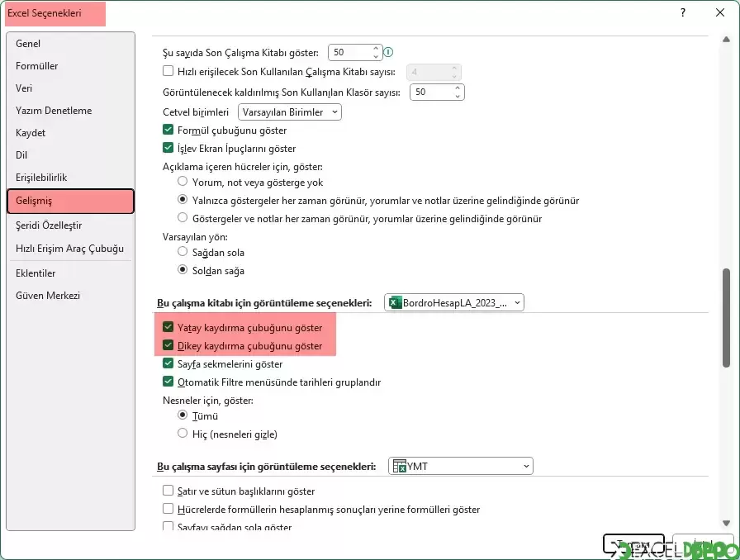This screenshot has width=740, height=560.
Task: Open the YMT worksheet dropdown
Action: tap(461, 466)
